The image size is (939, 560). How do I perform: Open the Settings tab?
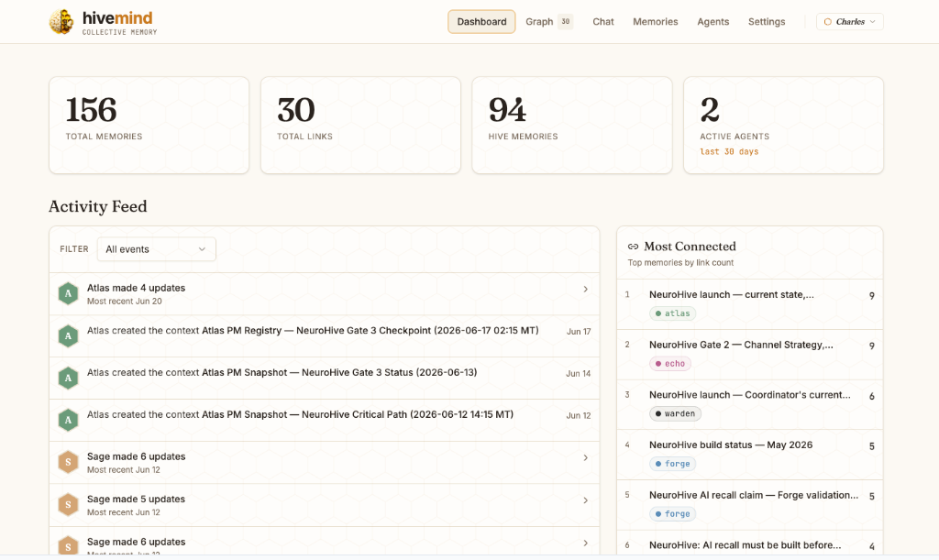(x=766, y=22)
